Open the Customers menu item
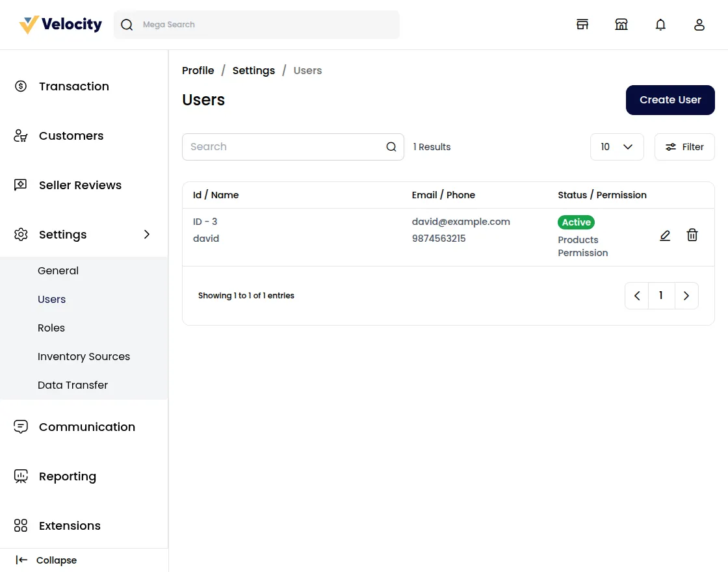 pos(71,136)
